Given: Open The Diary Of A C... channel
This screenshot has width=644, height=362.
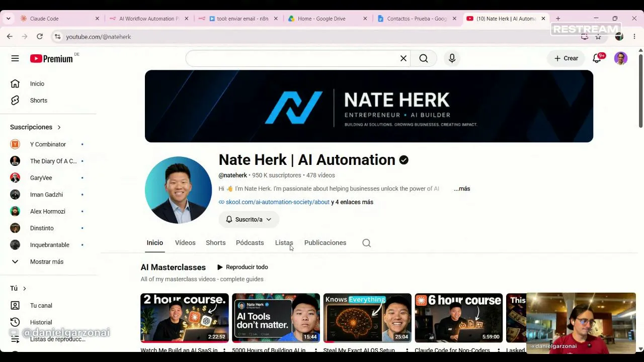Looking at the screenshot, I should point(48,161).
